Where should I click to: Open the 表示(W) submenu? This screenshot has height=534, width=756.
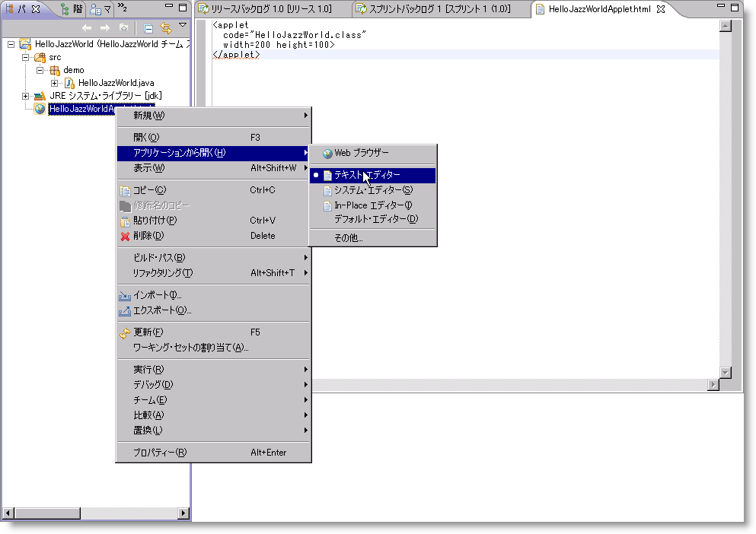pos(214,168)
